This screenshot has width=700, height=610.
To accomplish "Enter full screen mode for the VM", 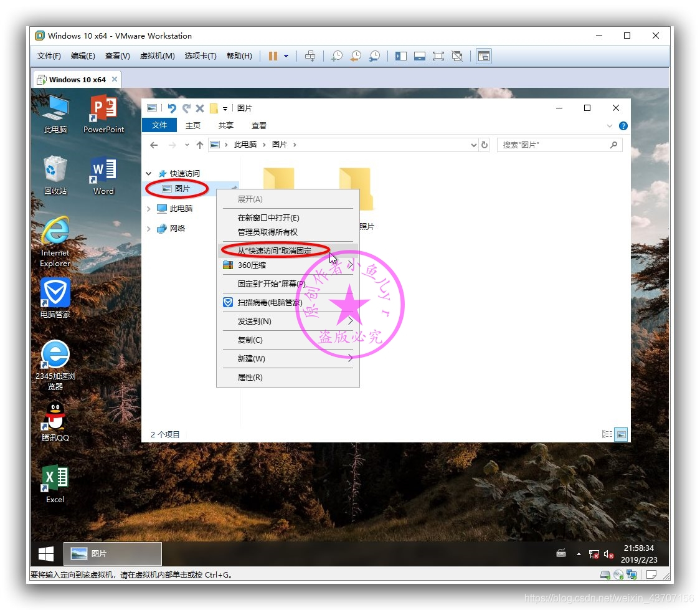I will [x=438, y=56].
